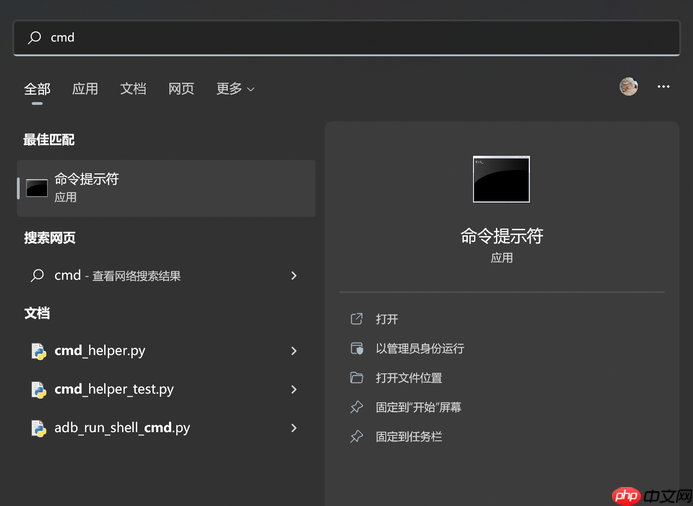Expand arrow next to adb_run_shell_cmd.py result
Screen dimensions: 693x506
point(293,428)
